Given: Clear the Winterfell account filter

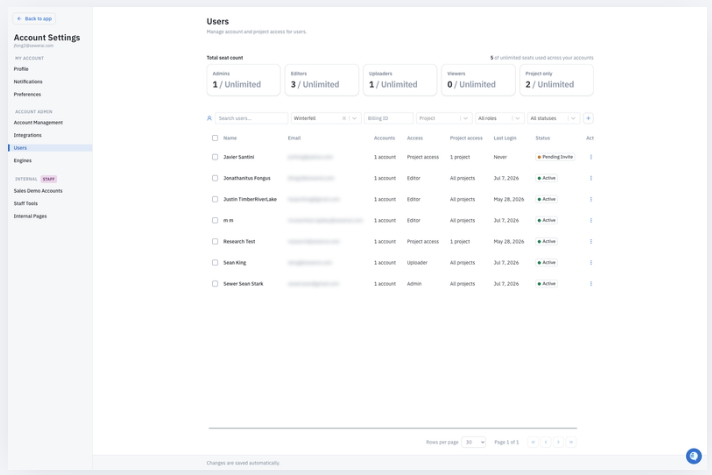Looking at the screenshot, I should (344, 118).
